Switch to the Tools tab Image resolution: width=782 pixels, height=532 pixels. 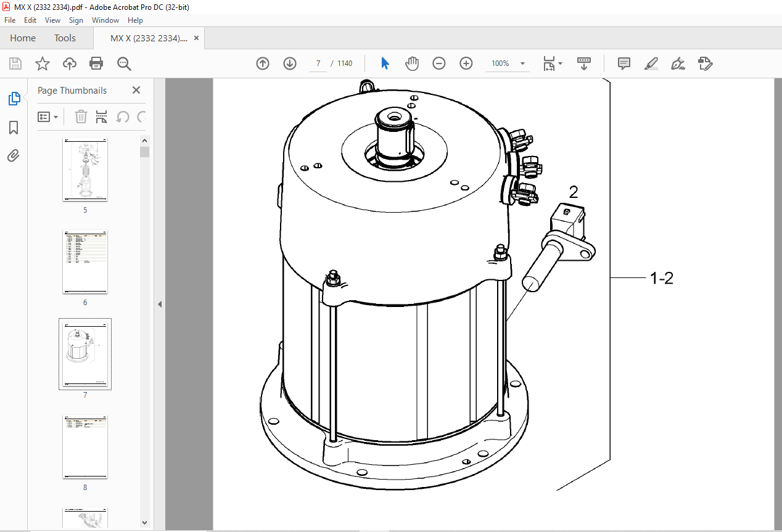click(65, 38)
